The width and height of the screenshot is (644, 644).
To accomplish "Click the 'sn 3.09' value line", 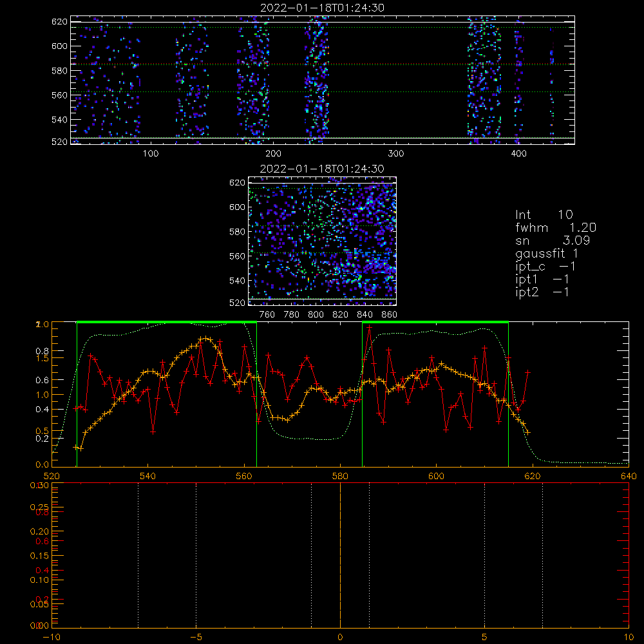I will point(553,240).
